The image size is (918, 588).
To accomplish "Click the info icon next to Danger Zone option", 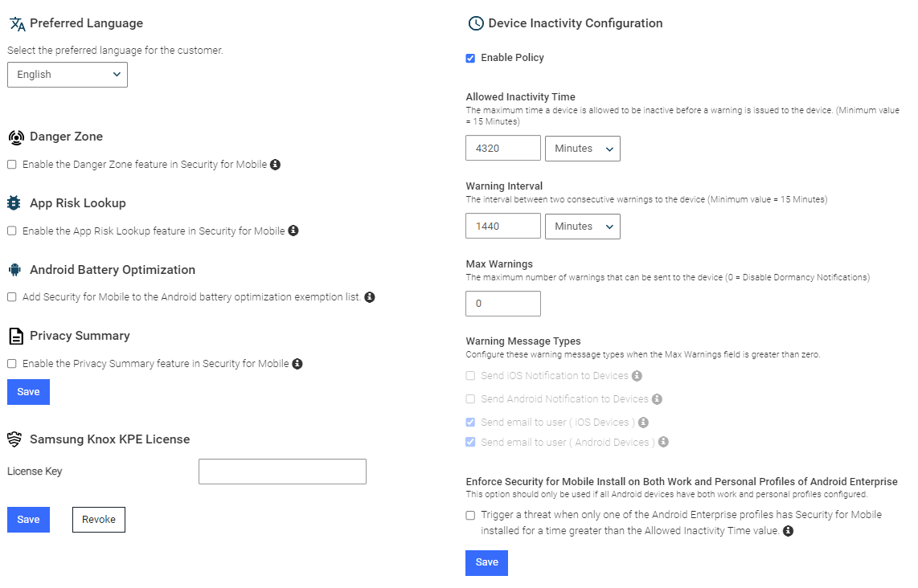I will coord(275,164).
